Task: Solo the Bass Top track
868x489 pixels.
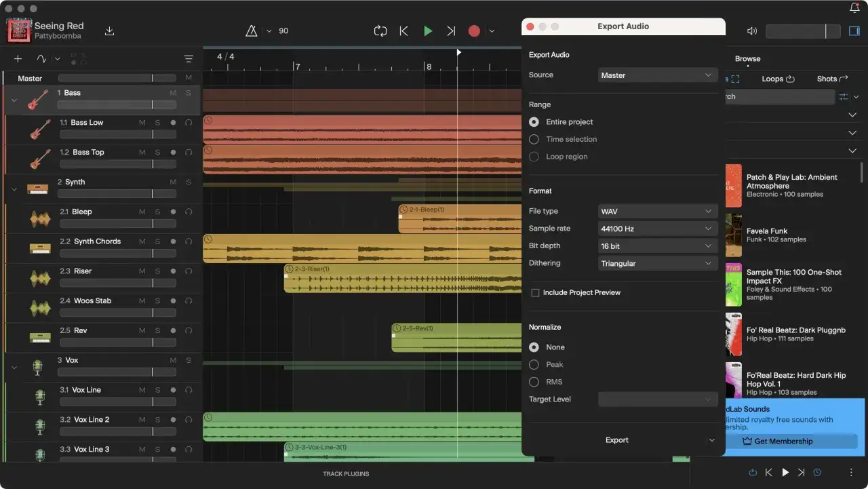Action: 157,153
